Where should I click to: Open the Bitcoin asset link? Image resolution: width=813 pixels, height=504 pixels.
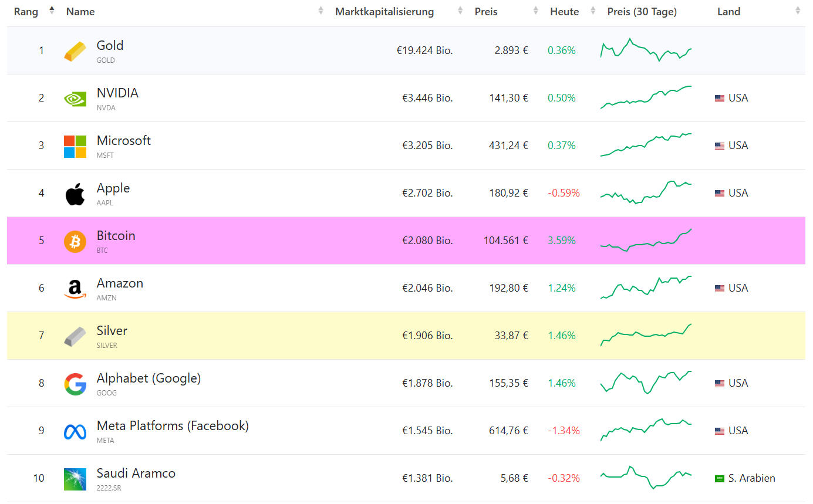[116, 236]
